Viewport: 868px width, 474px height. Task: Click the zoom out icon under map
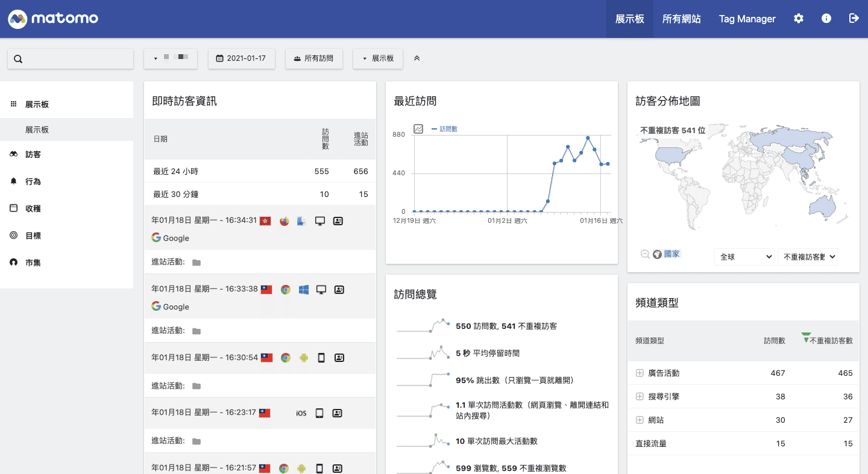pos(645,254)
